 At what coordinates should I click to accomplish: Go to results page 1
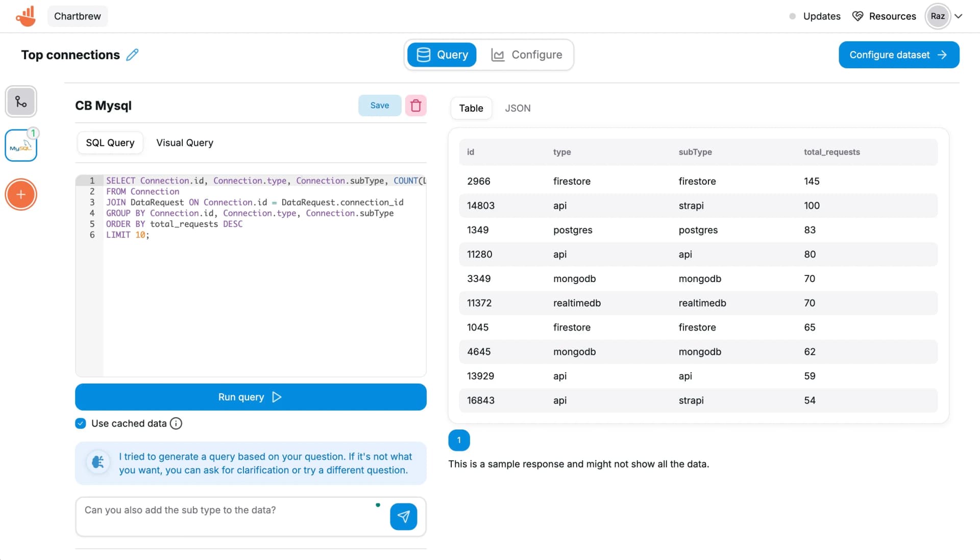tap(459, 440)
